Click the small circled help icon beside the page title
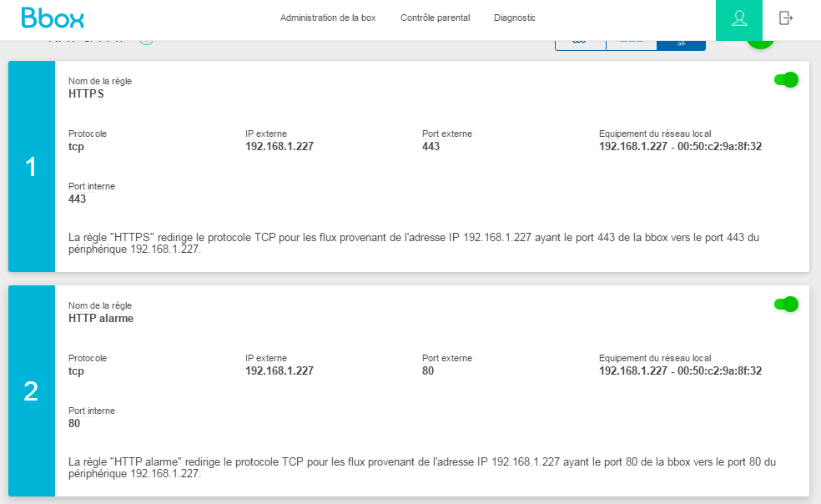The image size is (821, 504). click(x=146, y=40)
